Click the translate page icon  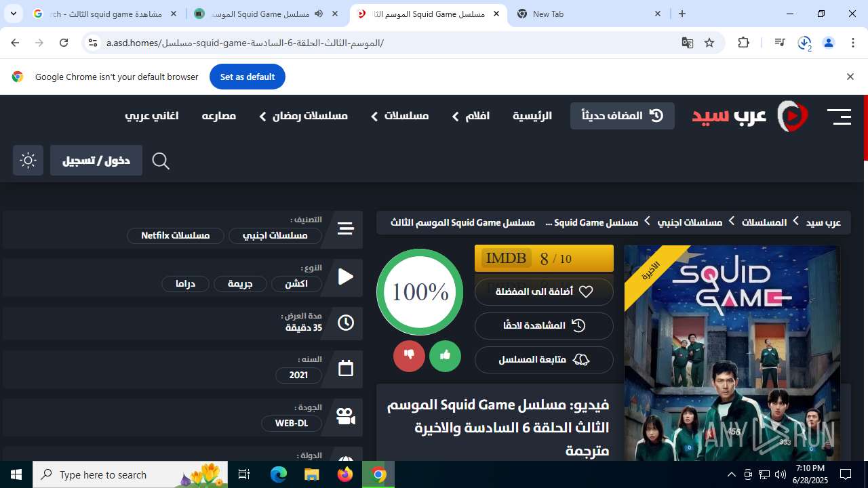pyautogui.click(x=688, y=43)
